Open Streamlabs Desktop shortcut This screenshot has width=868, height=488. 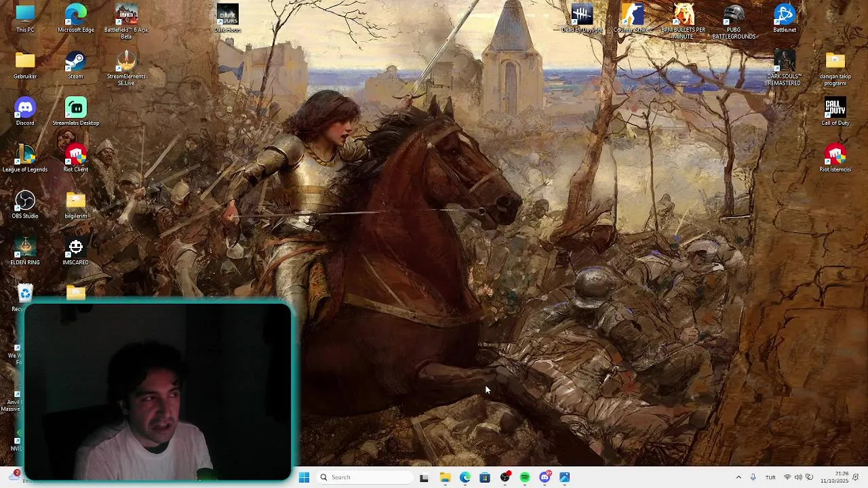[76, 112]
